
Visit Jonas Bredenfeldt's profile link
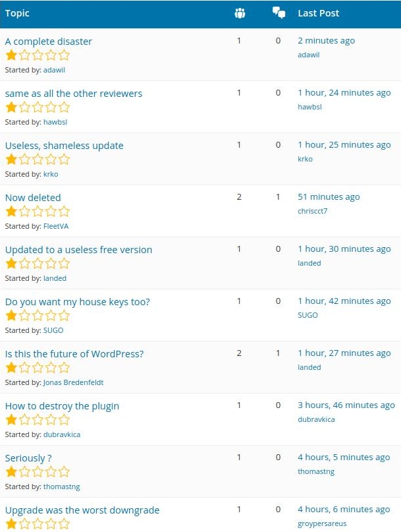tap(73, 382)
